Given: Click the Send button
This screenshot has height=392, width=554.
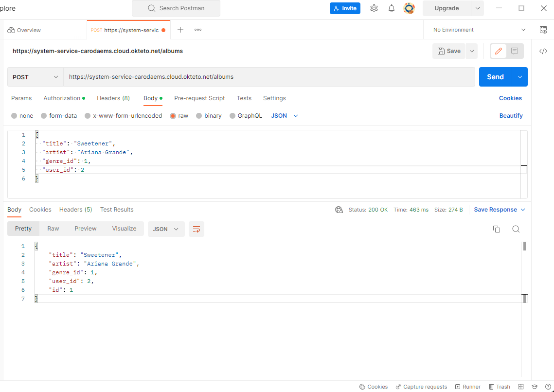Looking at the screenshot, I should tap(495, 77).
